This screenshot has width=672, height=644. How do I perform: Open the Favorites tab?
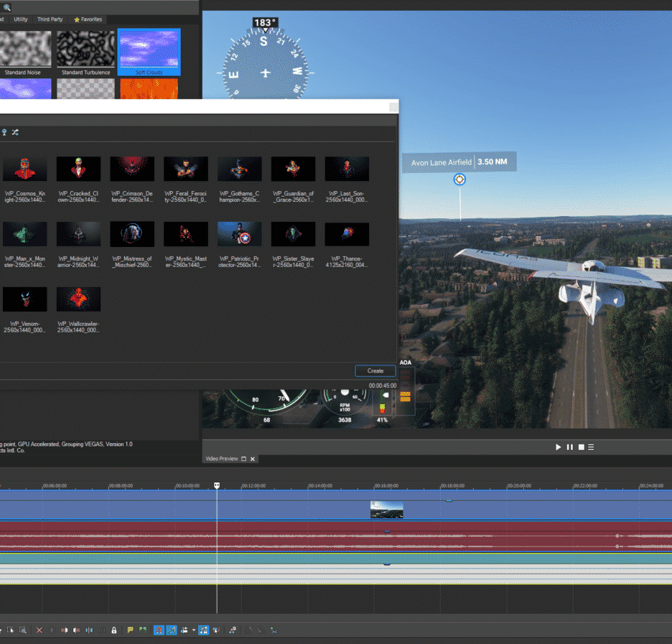(88, 19)
